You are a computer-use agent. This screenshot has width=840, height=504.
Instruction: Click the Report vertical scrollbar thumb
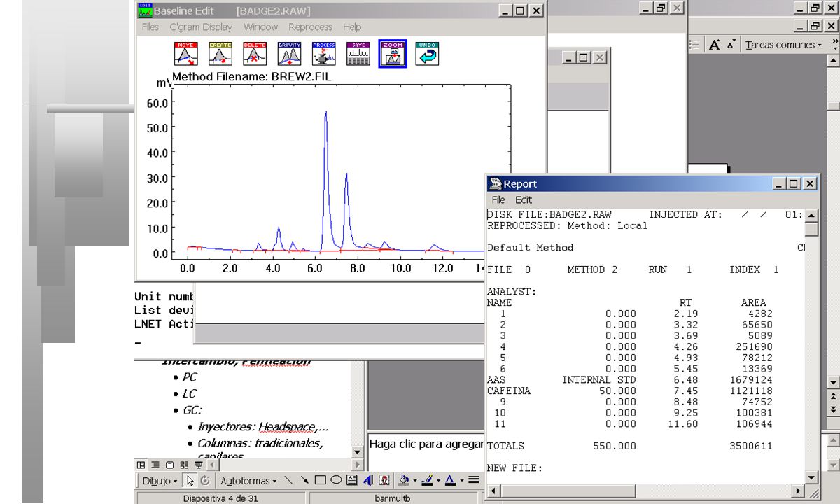(x=811, y=229)
